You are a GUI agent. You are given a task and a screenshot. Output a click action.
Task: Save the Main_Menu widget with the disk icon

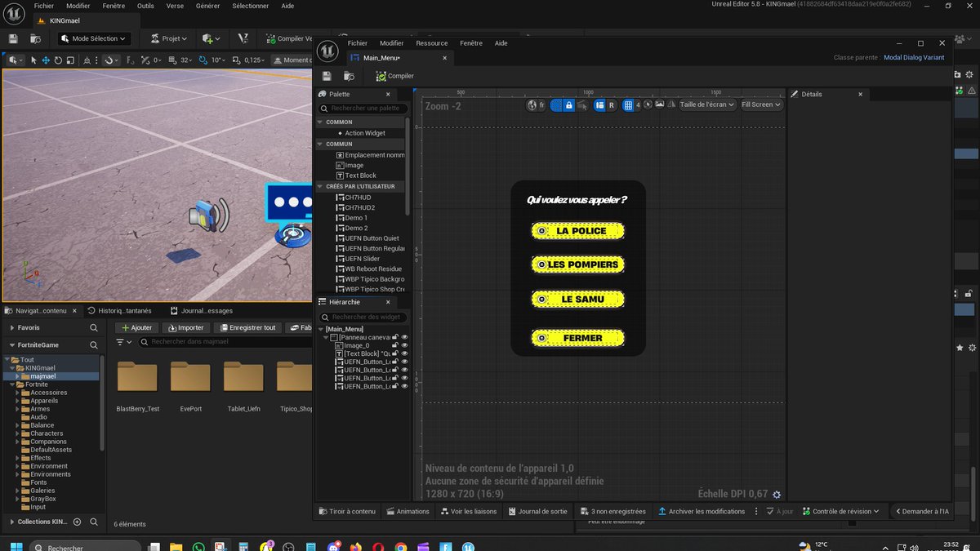click(326, 75)
